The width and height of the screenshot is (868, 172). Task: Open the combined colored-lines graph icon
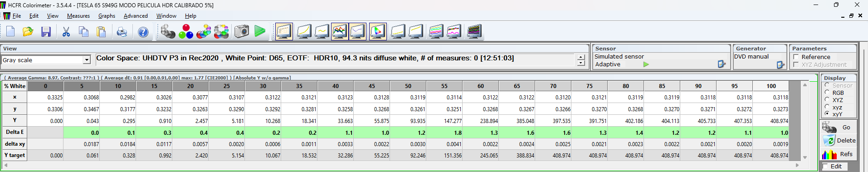tap(436, 32)
